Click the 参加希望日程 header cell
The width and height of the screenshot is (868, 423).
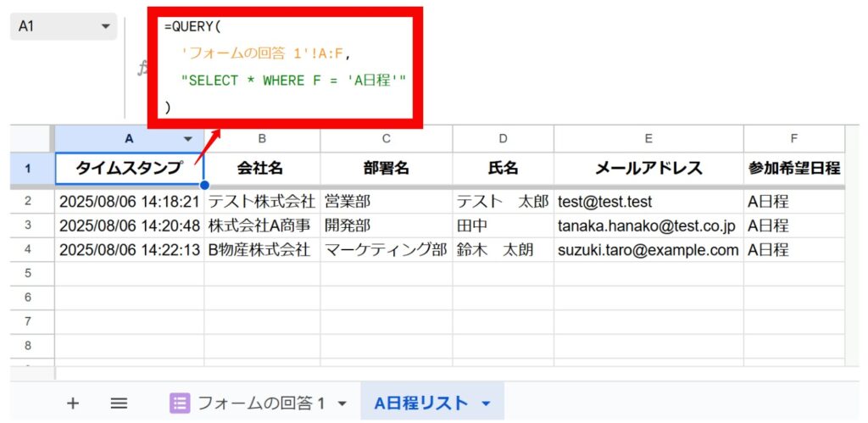[x=793, y=169]
